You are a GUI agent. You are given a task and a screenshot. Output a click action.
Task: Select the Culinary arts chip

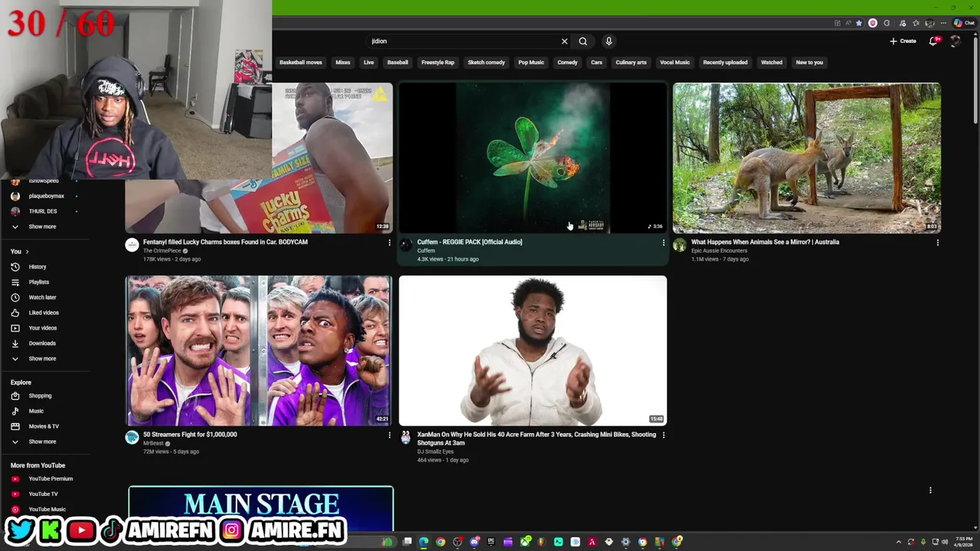[x=631, y=62]
